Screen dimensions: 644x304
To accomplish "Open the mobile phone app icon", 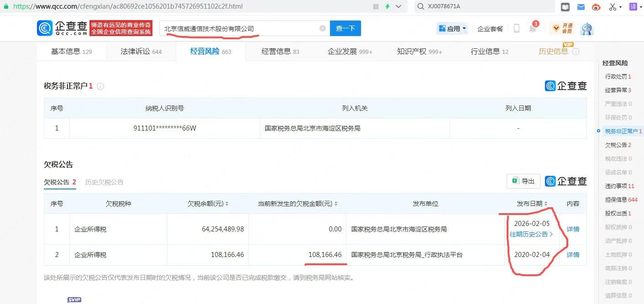I will pos(517,28).
